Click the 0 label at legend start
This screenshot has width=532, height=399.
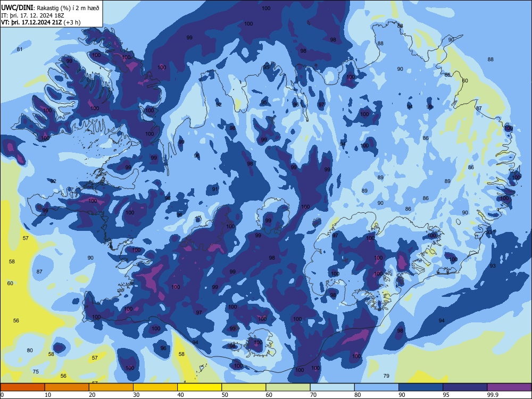[x=2, y=395]
